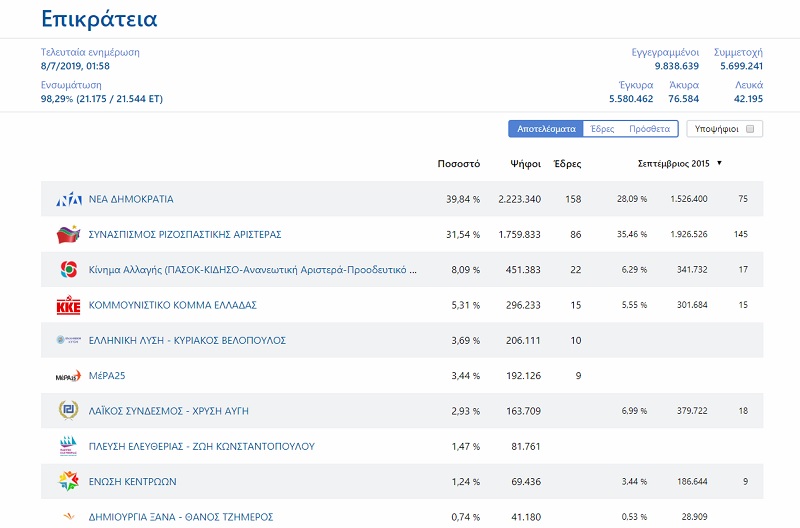
Task: Open the ΝΕΑ ΔΗΜΟΚΡΑΤΙΑ party link
Action: point(131,199)
